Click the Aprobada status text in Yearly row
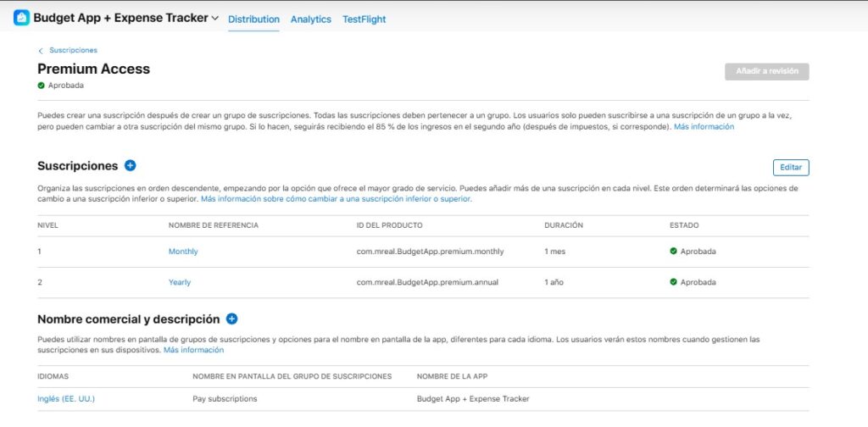868x427 pixels. (x=698, y=283)
